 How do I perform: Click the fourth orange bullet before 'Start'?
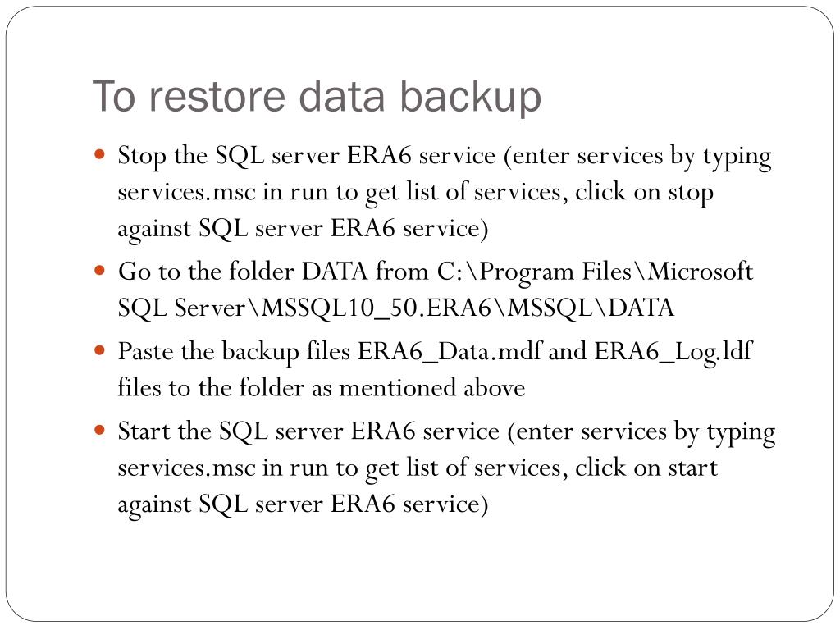pyautogui.click(x=99, y=430)
